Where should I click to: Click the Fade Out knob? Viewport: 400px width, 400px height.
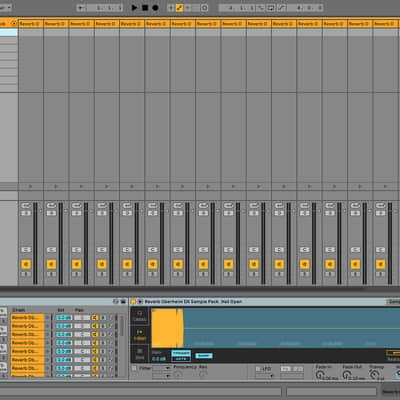tap(347, 375)
